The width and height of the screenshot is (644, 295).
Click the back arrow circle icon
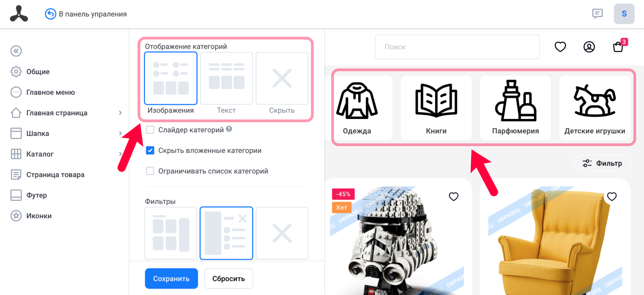50,14
